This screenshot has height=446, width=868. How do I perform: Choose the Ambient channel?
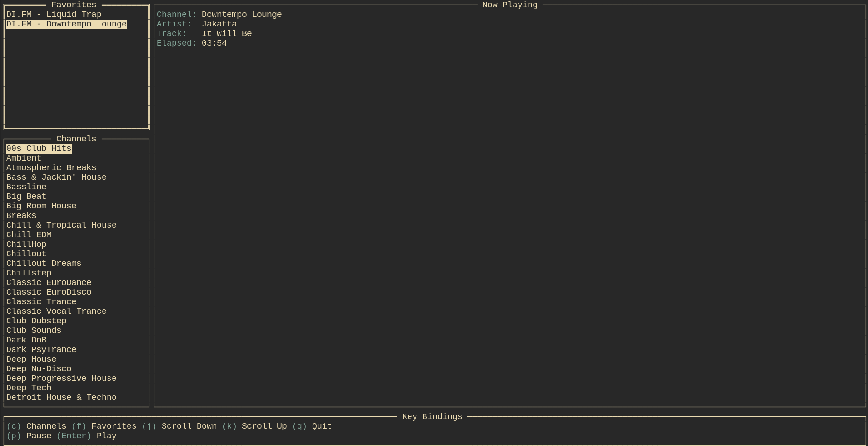click(24, 158)
